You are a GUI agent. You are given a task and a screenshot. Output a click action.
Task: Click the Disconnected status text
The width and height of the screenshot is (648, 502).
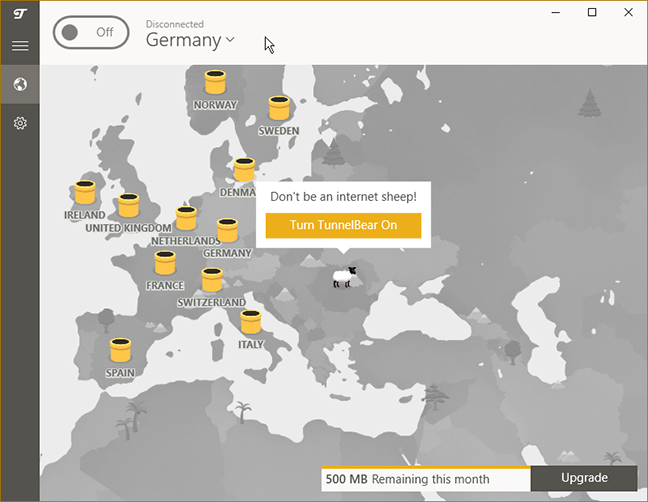175,24
